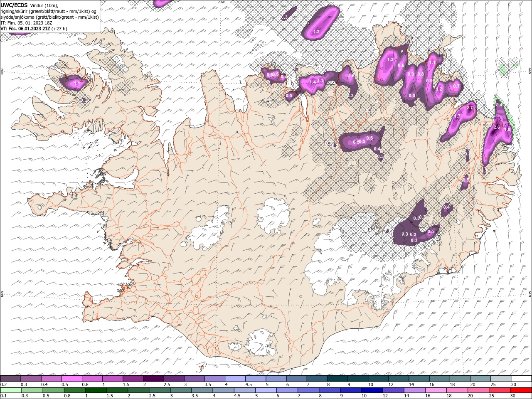This screenshot has height=399, width=532.
Task: Select the darkest green 1 swatch in lower legend
Action: [96, 390]
